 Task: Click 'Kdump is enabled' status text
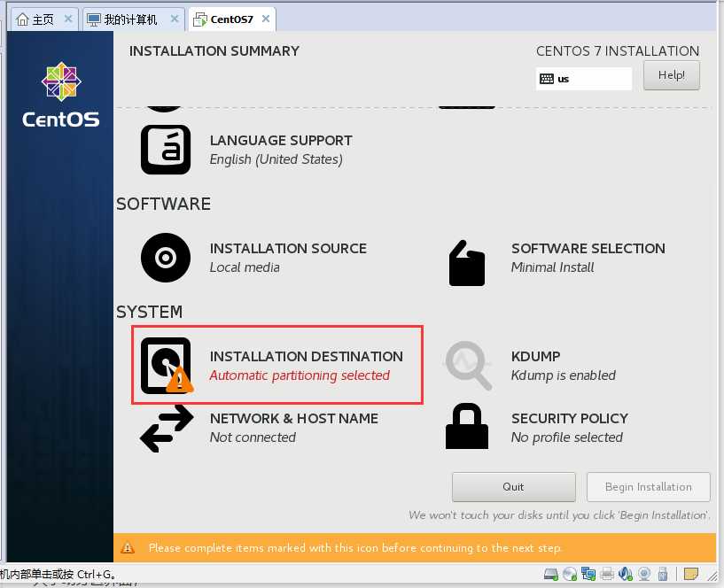coord(564,375)
